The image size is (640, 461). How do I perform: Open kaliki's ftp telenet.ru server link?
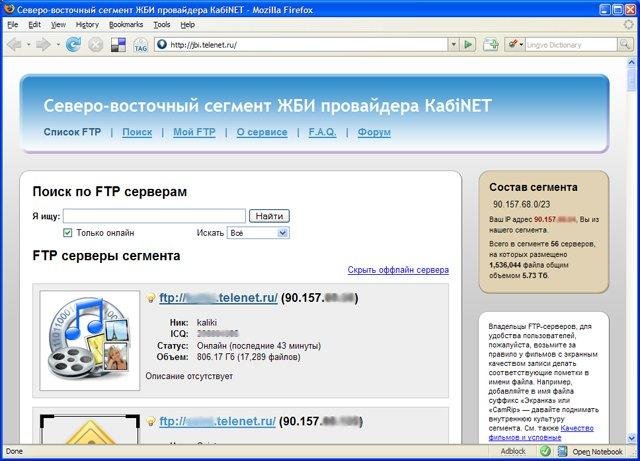point(218,298)
